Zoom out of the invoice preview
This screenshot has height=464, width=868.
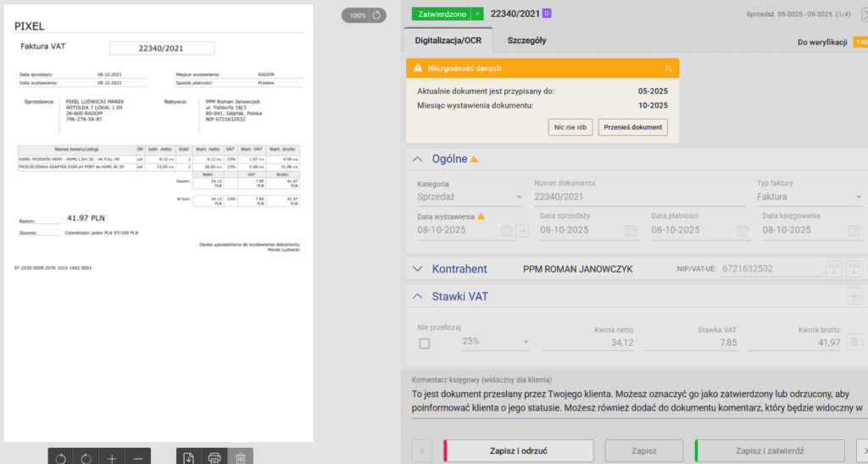coord(138,458)
